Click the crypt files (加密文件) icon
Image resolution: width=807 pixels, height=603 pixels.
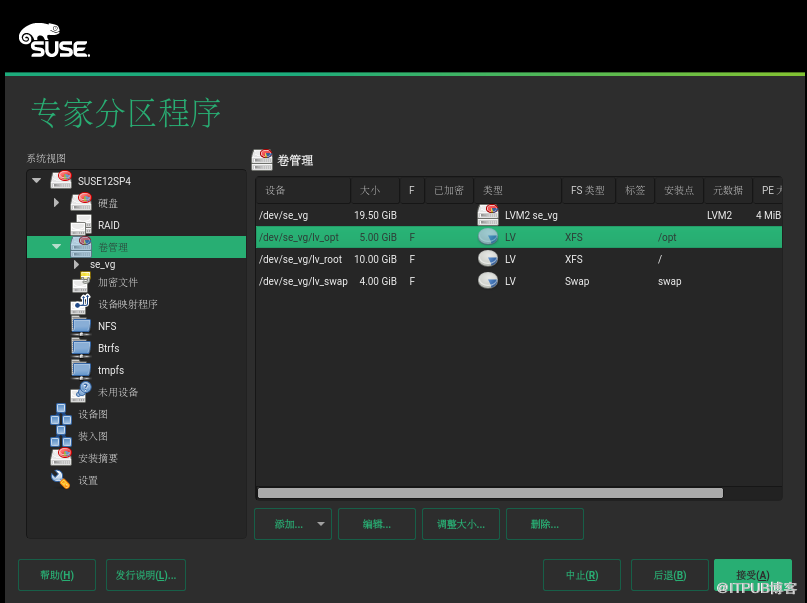point(81,282)
